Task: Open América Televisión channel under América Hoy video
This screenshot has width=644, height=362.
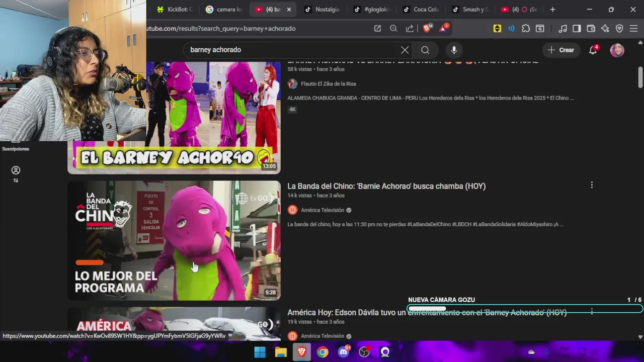Action: 323,336
